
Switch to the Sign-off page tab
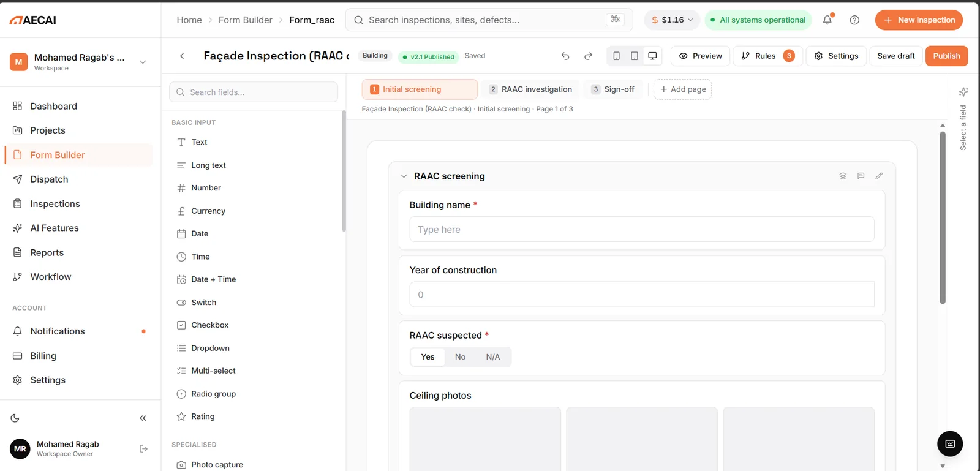613,89
